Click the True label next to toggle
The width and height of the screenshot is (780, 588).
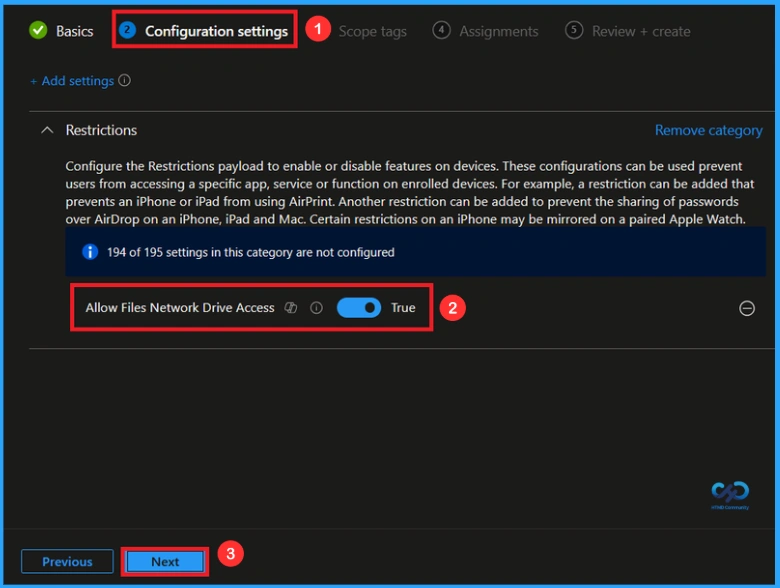(x=403, y=308)
